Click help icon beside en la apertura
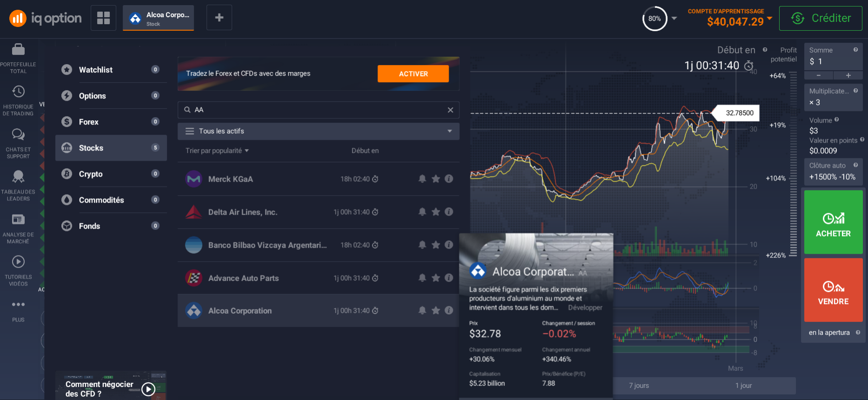Viewport: 868px width, 400px height. coord(858,332)
